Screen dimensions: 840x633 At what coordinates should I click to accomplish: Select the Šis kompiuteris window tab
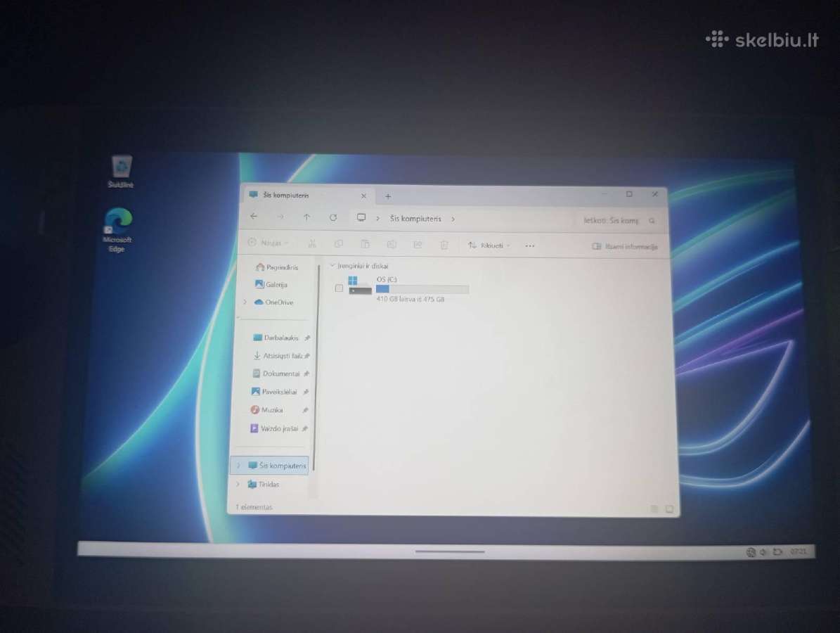coord(307,196)
